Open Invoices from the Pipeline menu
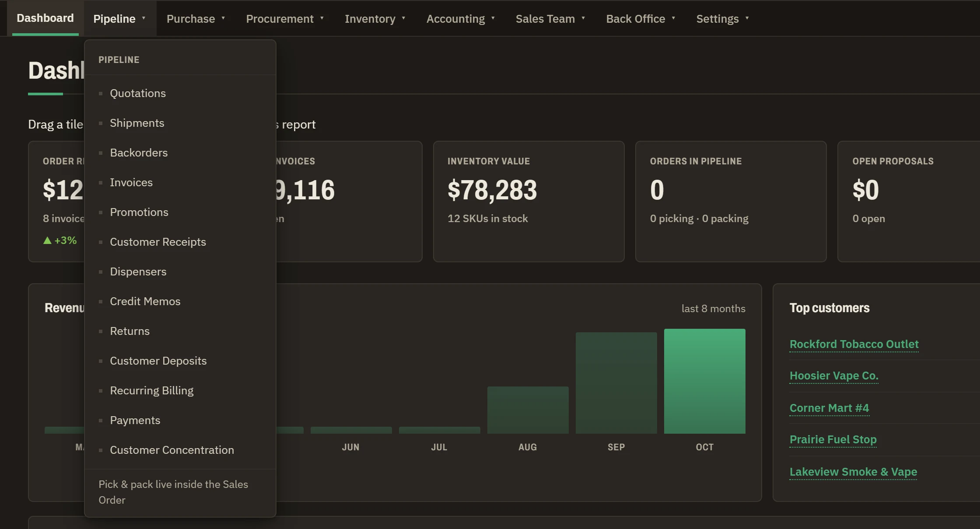This screenshot has width=980, height=529. click(x=180, y=182)
